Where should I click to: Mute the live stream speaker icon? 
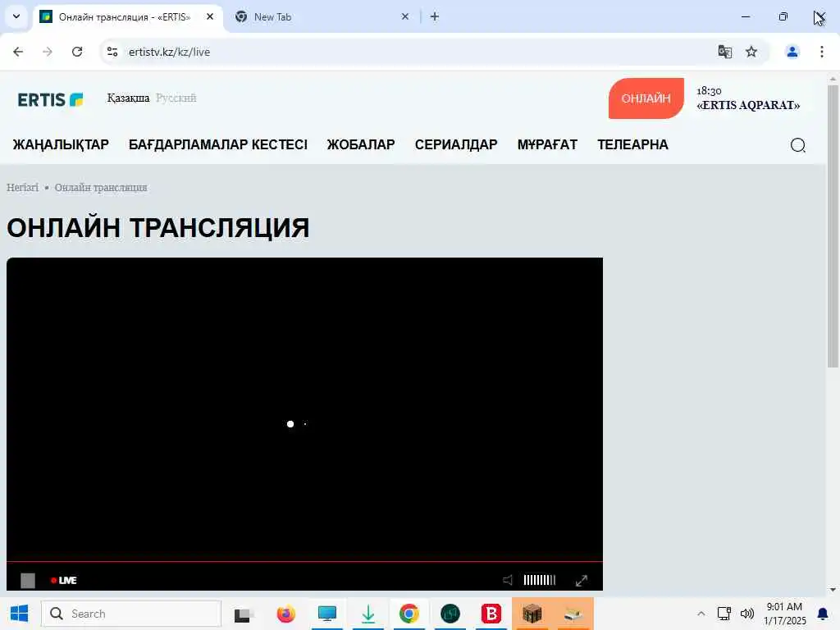tap(508, 580)
